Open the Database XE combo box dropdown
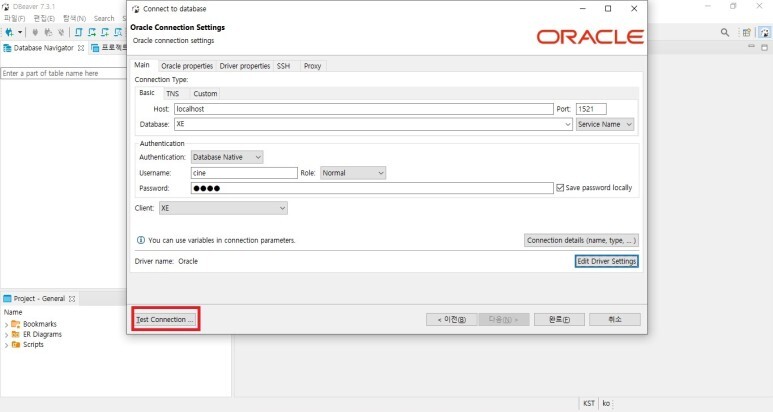This screenshot has height=412, width=773. coord(567,124)
